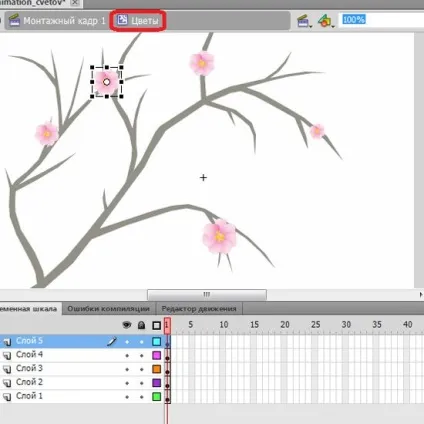Click the 100% zoom field
Image resolution: width=424 pixels, height=424 pixels.
click(x=381, y=20)
